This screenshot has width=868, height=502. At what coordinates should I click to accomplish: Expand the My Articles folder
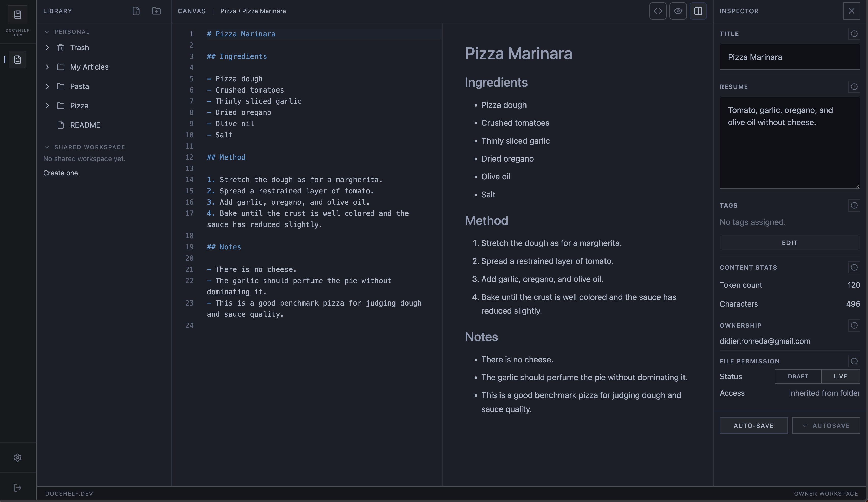pos(47,67)
